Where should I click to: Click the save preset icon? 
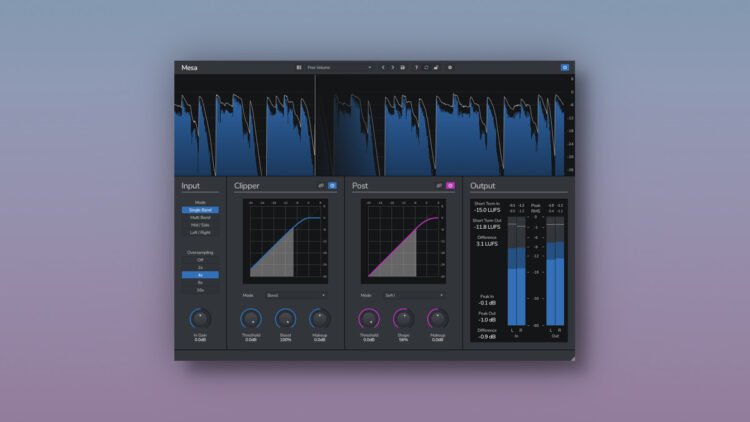click(x=403, y=68)
